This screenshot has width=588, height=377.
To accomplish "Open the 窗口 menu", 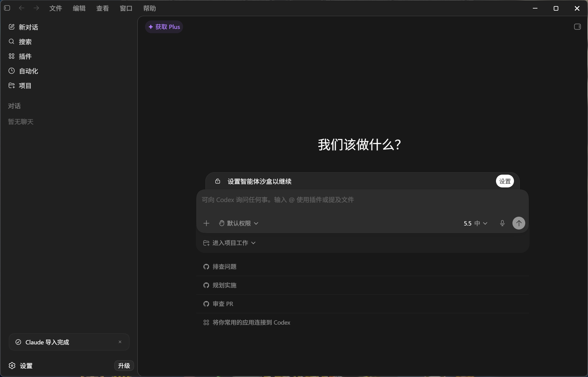I will (126, 8).
